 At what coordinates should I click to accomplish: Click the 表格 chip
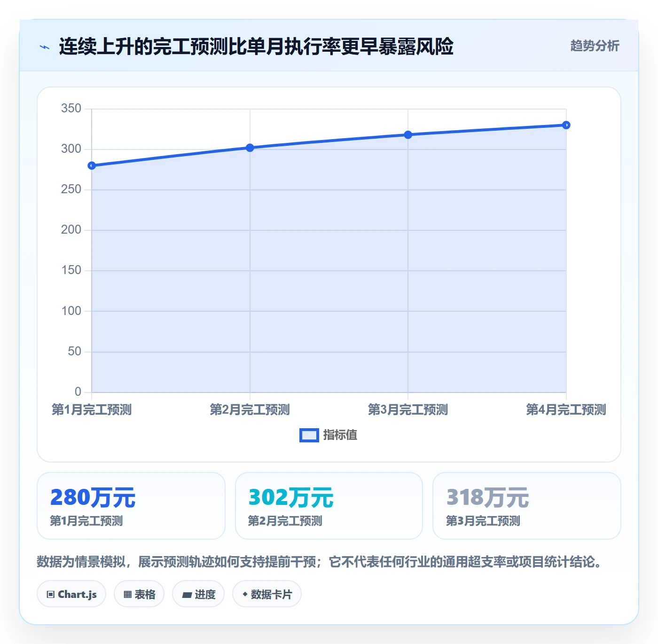point(139,594)
